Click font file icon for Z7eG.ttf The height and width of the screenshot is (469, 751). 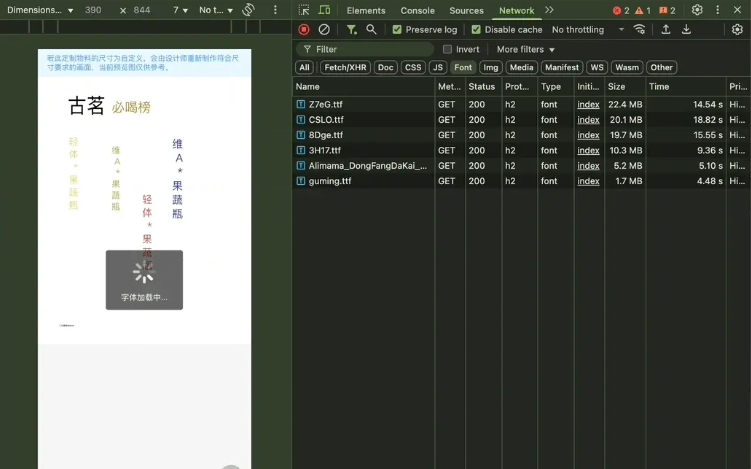pos(301,104)
